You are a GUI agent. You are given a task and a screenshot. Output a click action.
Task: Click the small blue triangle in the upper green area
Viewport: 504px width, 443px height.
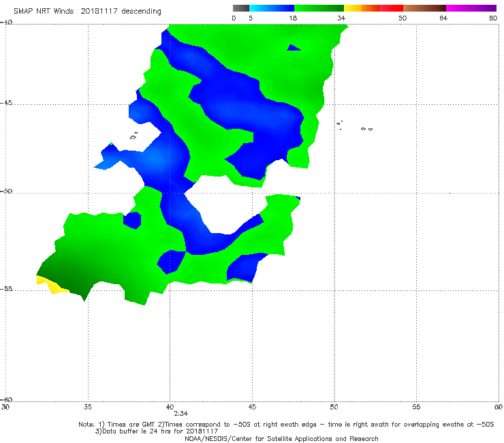294,48
